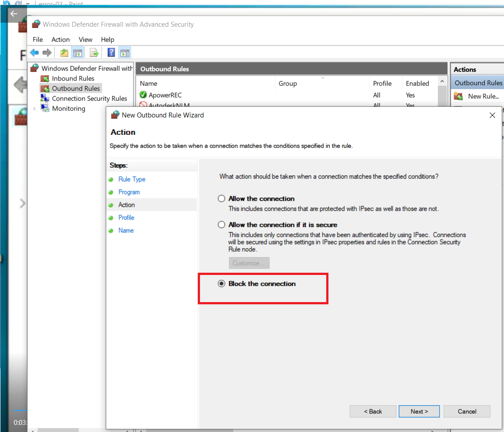Open the Action menu
The height and width of the screenshot is (432, 504).
tap(60, 40)
